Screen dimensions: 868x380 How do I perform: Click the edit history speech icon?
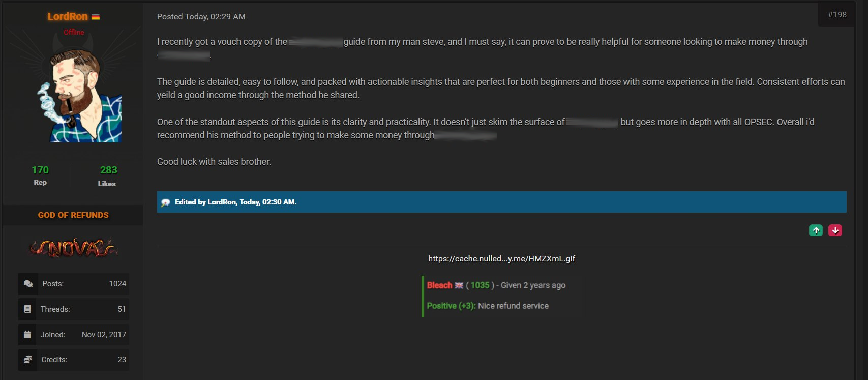coord(165,202)
